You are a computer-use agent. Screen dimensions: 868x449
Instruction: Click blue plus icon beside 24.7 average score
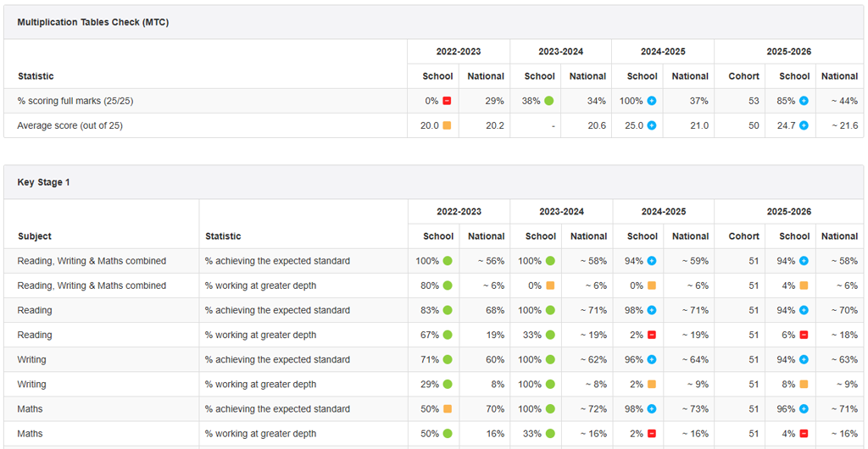tap(804, 125)
